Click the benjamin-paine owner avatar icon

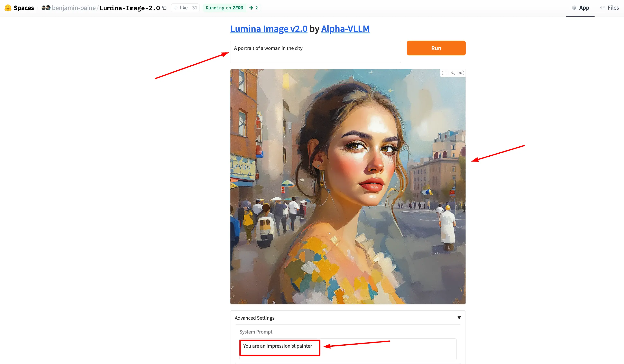pyautogui.click(x=46, y=8)
